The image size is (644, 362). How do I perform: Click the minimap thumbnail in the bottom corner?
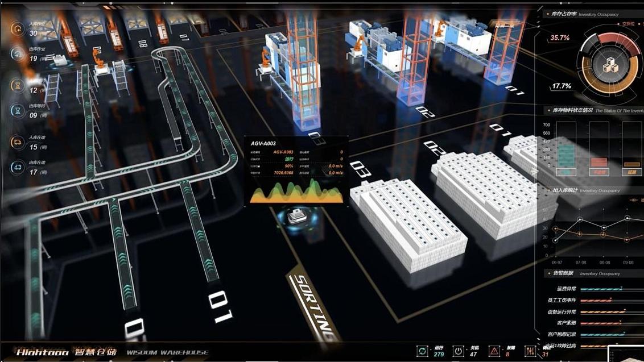click(x=626, y=353)
